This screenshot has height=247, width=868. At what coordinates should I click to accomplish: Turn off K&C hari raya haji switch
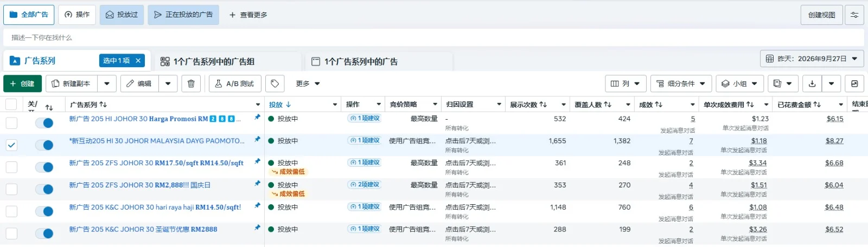(44, 211)
